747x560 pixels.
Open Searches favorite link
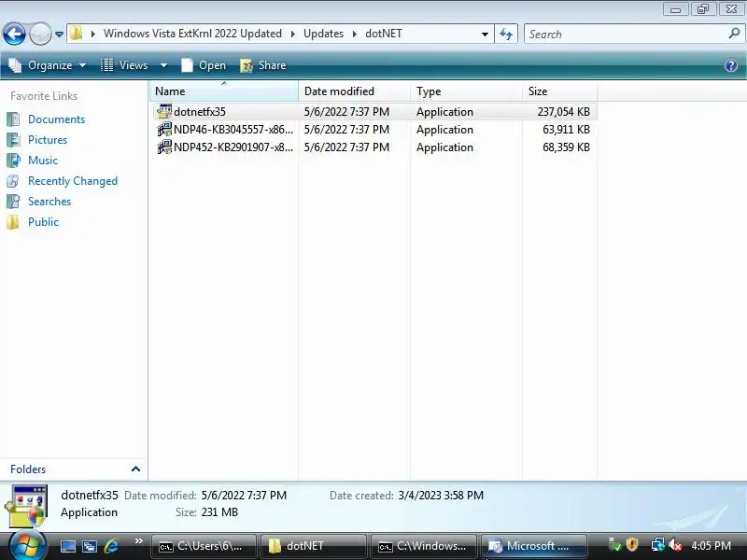[49, 201]
